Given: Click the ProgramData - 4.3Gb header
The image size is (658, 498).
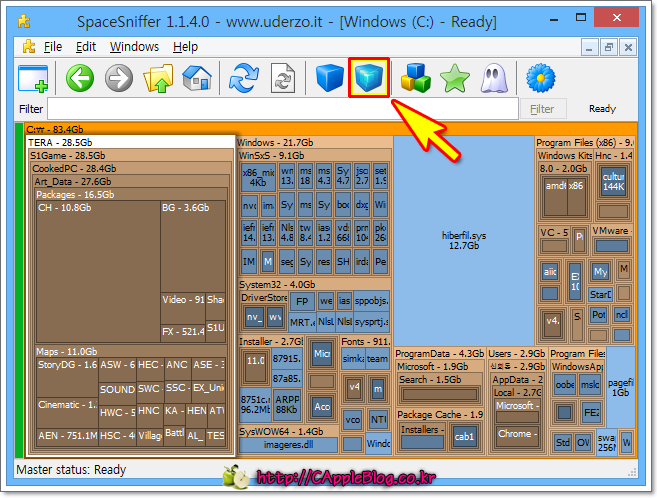Looking at the screenshot, I should [439, 353].
